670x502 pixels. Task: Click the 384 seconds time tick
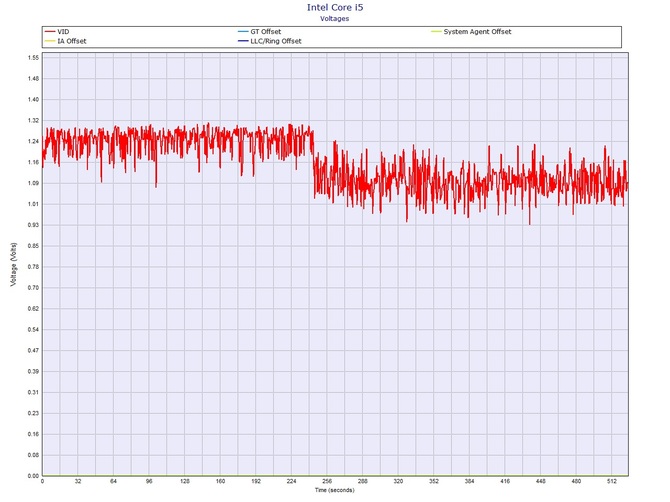[x=470, y=481]
